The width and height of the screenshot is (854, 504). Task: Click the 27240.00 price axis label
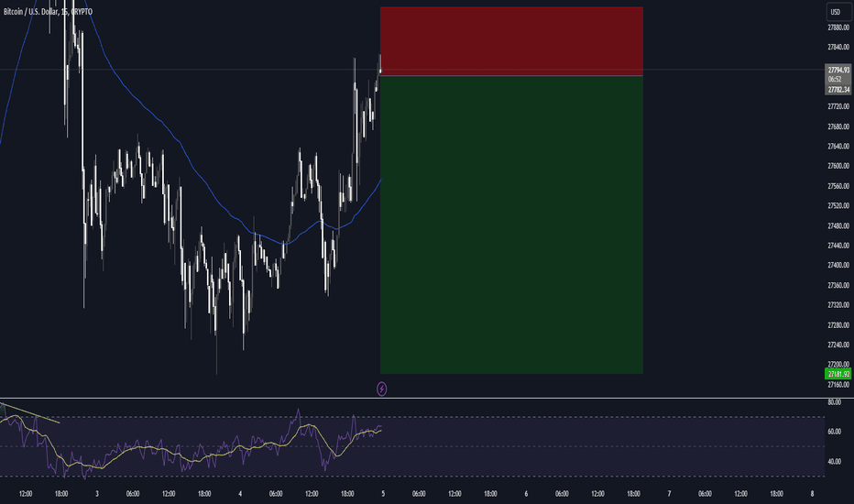coord(838,345)
